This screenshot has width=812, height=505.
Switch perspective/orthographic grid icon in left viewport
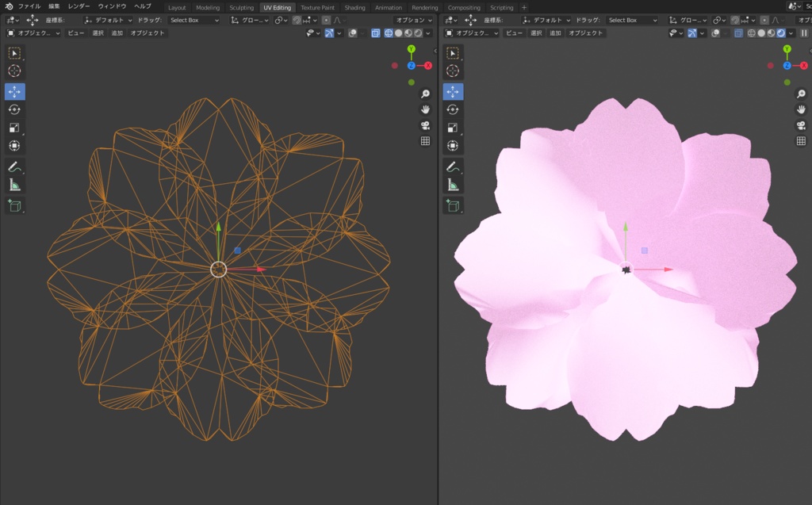tap(425, 141)
